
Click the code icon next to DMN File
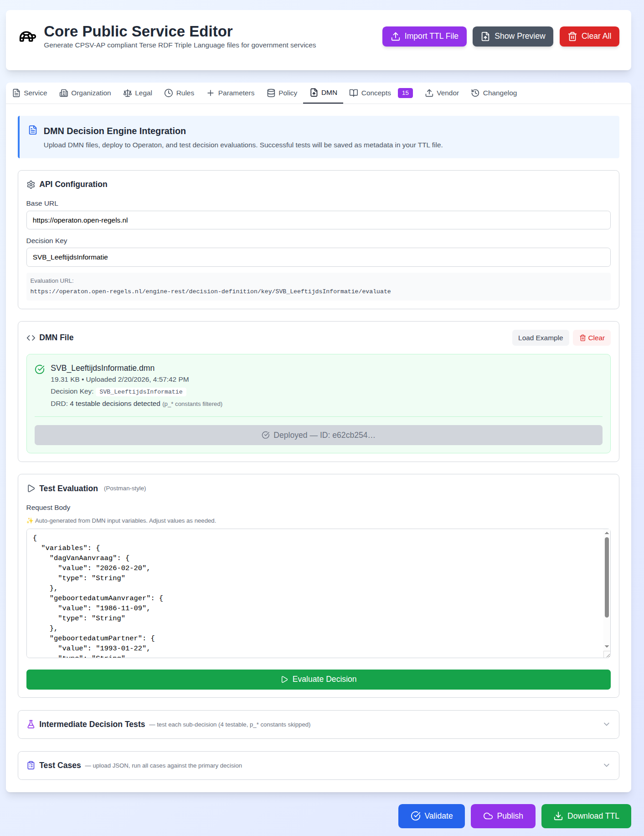tap(31, 338)
